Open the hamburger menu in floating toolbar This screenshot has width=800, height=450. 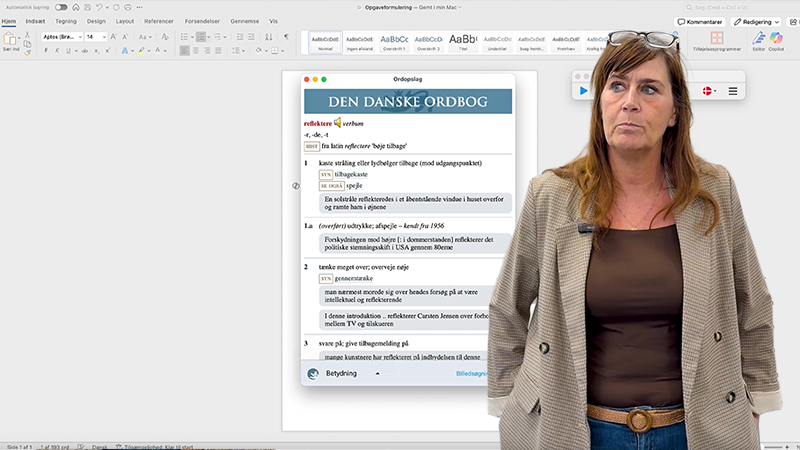(733, 91)
